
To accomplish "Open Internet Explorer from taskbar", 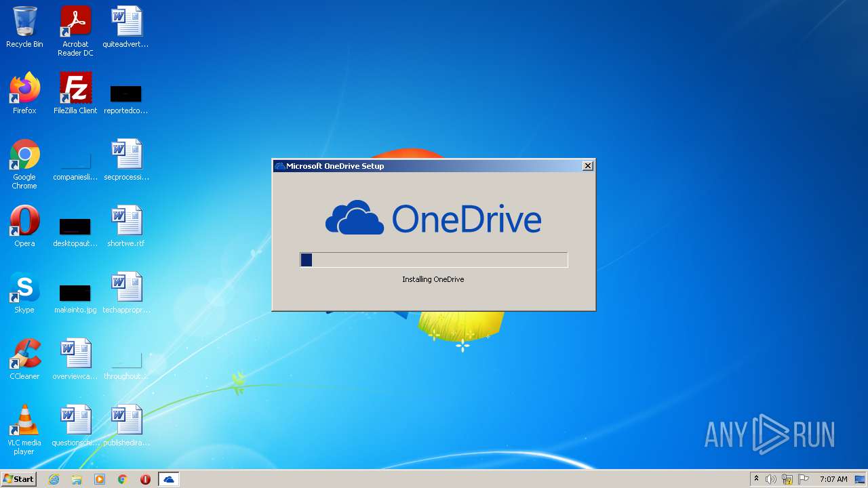I will tap(54, 479).
